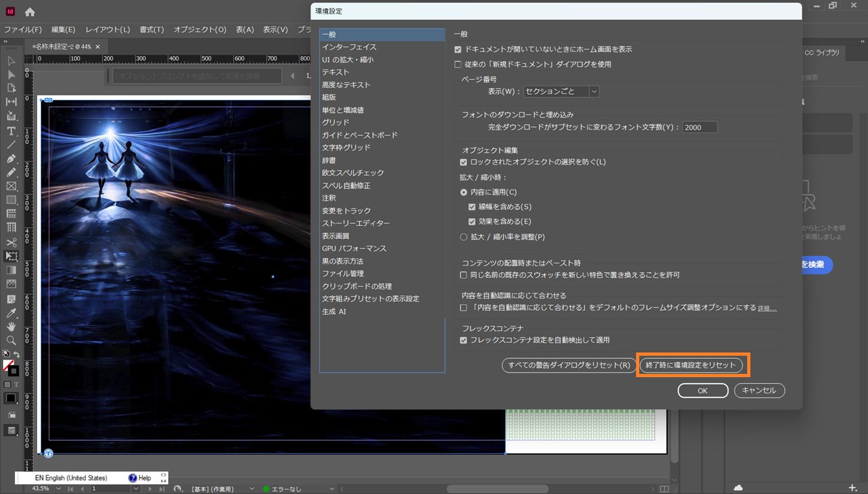868x494 pixels.
Task: Switch to CC ライブラリ panel tab
Action: tap(822, 53)
